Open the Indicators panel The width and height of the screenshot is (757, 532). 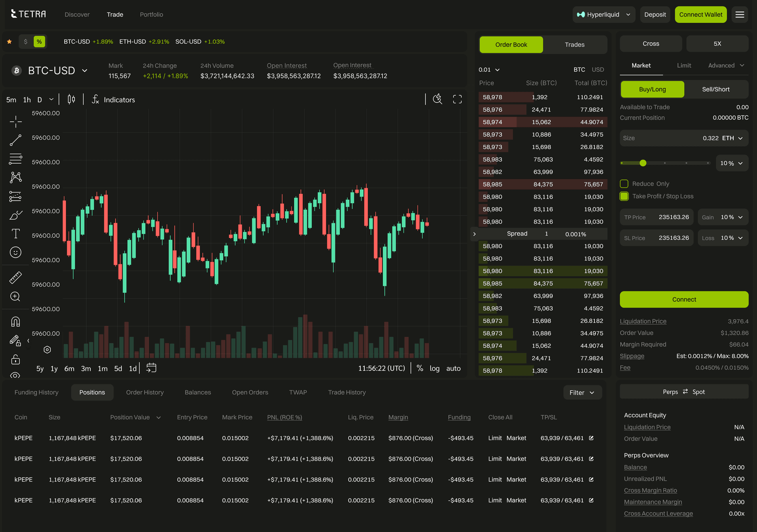114,100
